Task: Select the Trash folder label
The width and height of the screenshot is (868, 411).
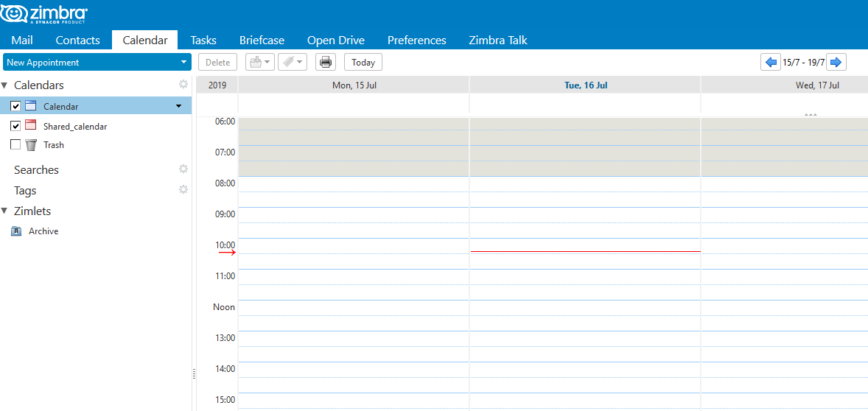Action: coord(54,145)
